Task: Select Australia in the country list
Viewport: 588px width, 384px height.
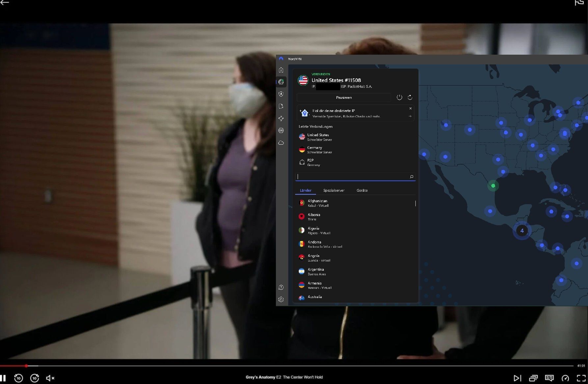Action: click(x=355, y=297)
